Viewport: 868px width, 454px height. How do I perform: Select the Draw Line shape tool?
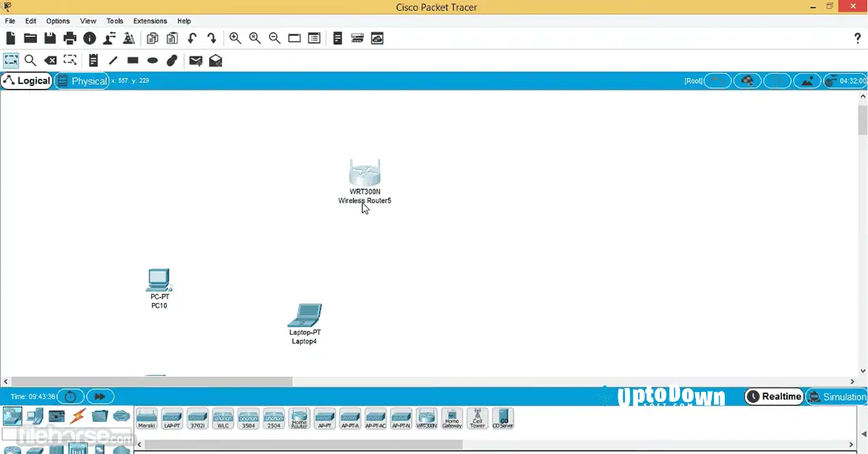(113, 61)
